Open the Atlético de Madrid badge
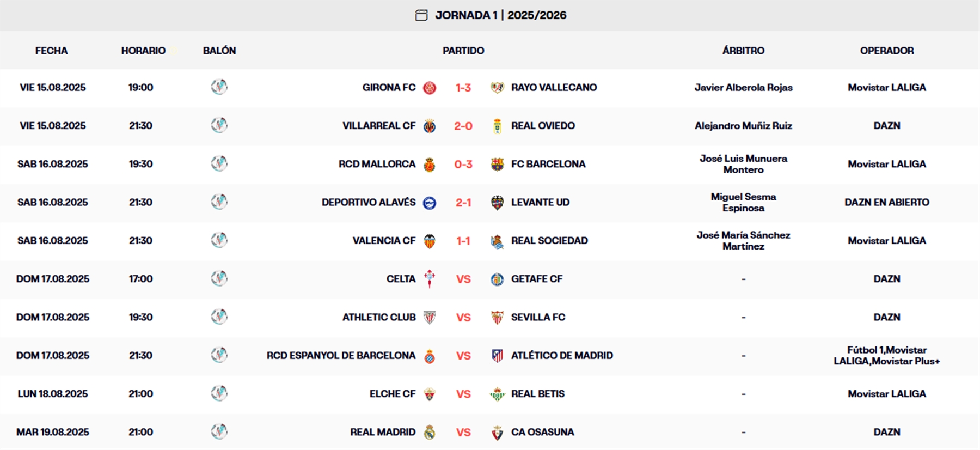 click(497, 355)
